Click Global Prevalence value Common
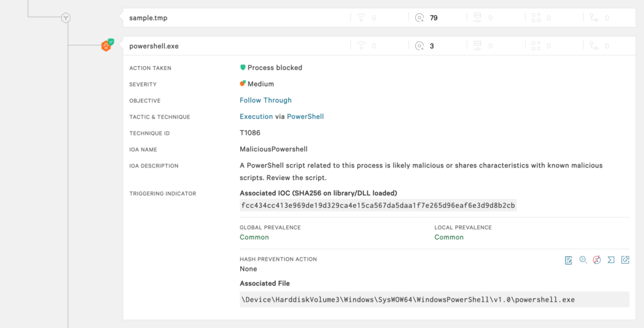This screenshot has height=328, width=644. pyautogui.click(x=254, y=237)
